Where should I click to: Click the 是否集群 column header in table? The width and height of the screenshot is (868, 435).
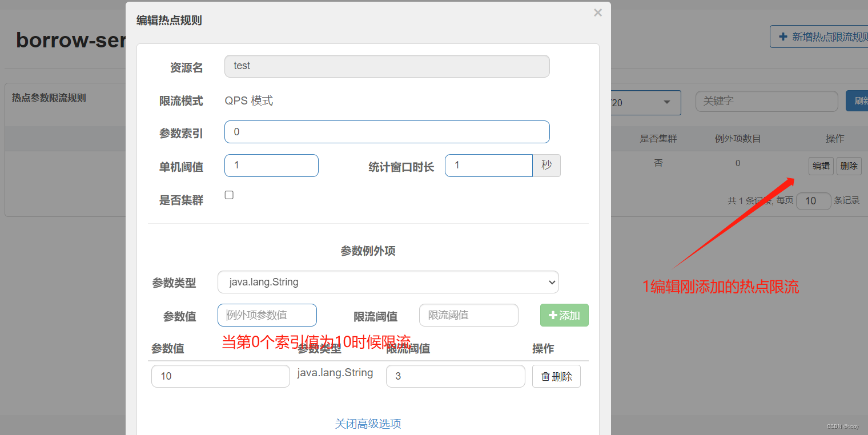click(658, 139)
